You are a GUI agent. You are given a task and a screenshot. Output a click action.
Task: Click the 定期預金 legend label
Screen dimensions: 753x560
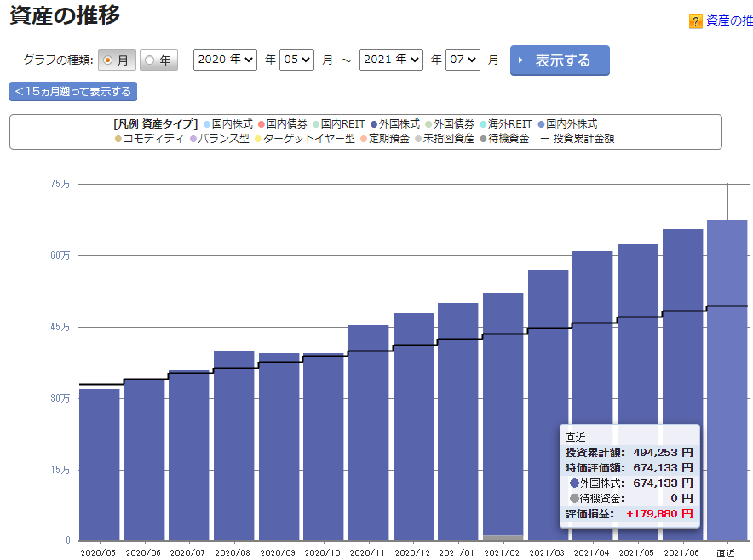point(389,139)
